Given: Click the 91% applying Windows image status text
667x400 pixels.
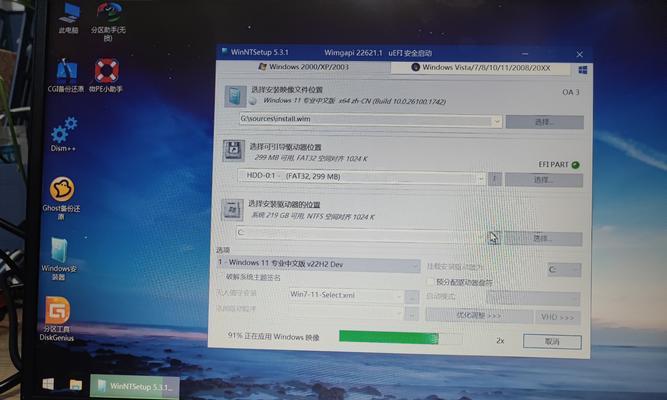Looking at the screenshot, I should point(274,337).
